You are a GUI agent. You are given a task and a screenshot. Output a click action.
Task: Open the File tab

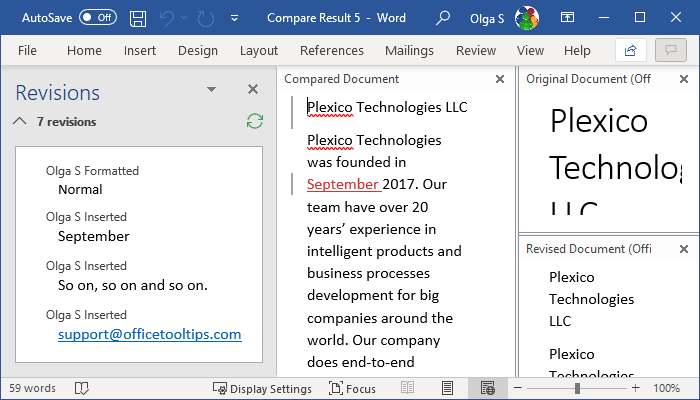(x=27, y=50)
